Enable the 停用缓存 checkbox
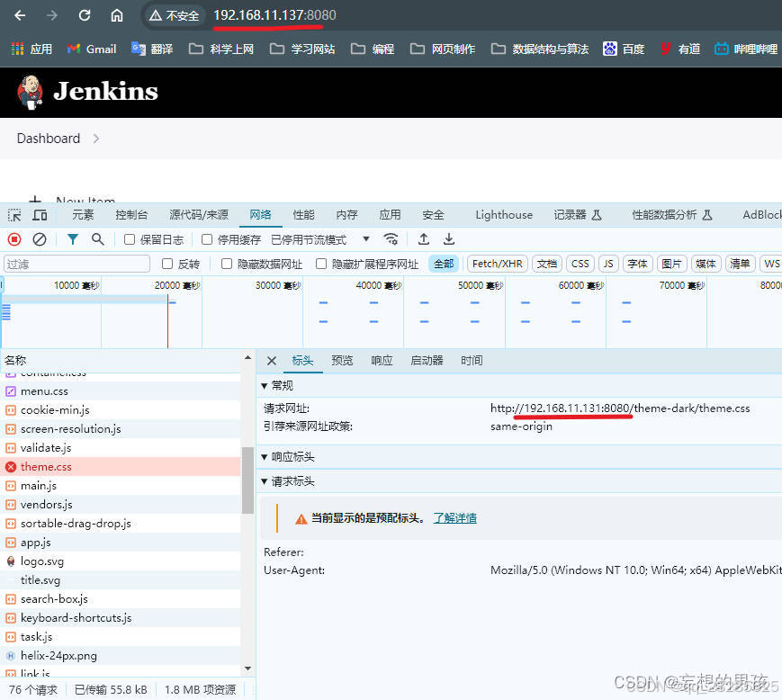The width and height of the screenshot is (782, 700). point(207,240)
